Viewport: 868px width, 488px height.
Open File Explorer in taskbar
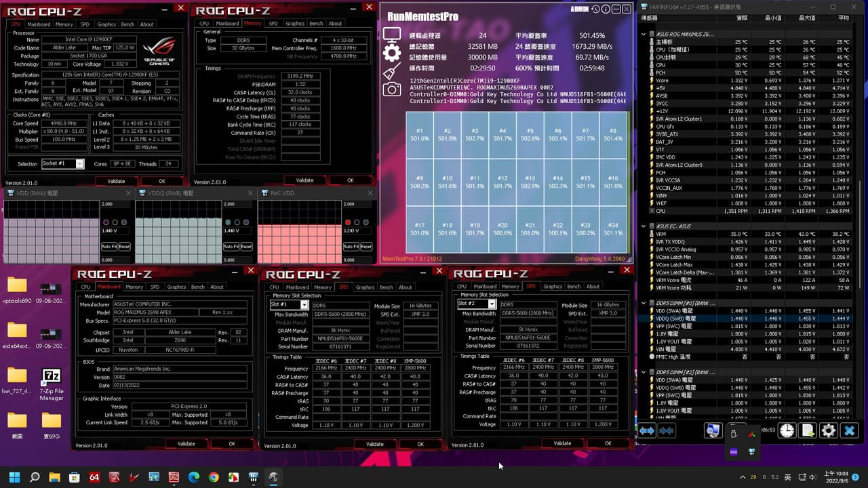click(x=54, y=477)
